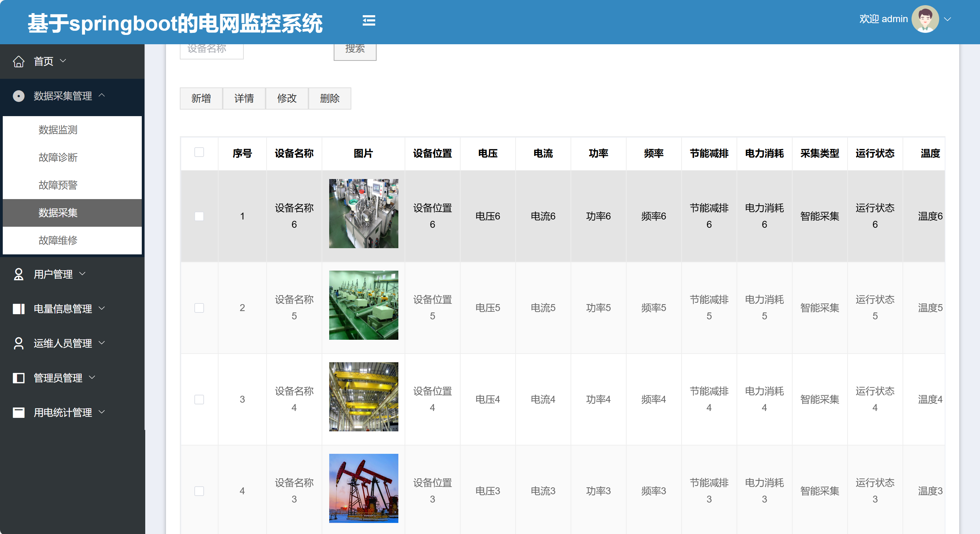This screenshot has width=980, height=534.
Task: Toggle the select-all checkbox in table header
Action: coord(199,152)
